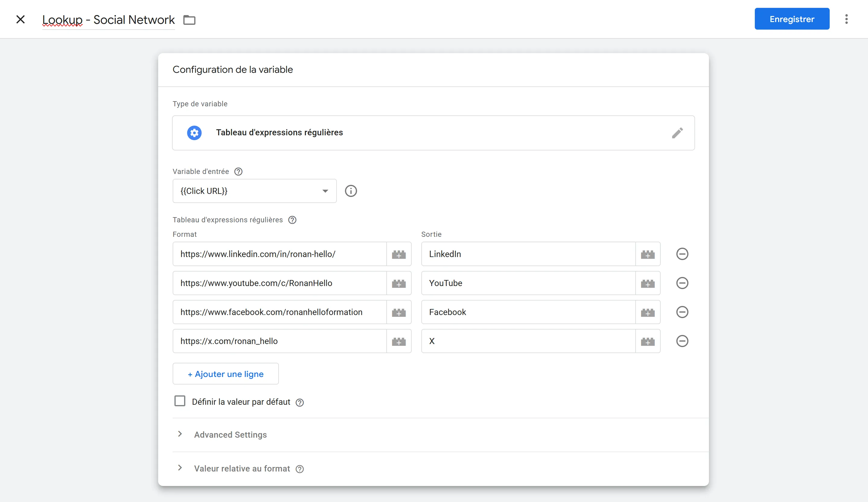Open the Click URL input variable dropdown
This screenshot has height=502, width=868.
tap(254, 191)
